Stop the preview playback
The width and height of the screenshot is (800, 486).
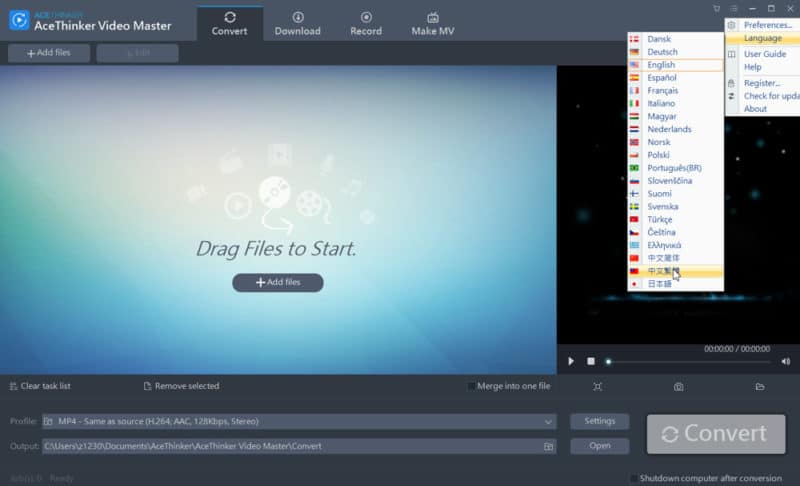(591, 361)
